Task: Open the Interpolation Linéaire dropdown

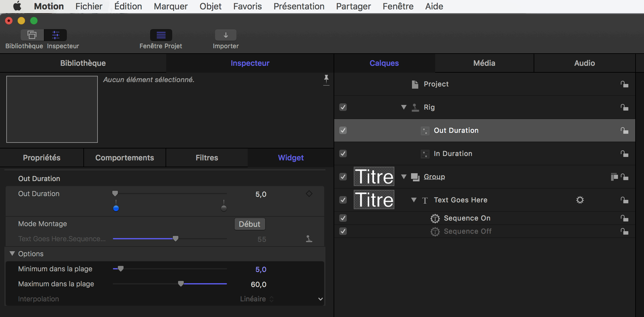Action: tap(257, 299)
